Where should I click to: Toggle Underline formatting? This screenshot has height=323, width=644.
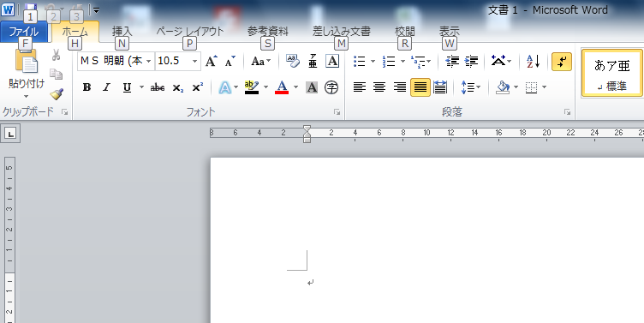tap(127, 87)
